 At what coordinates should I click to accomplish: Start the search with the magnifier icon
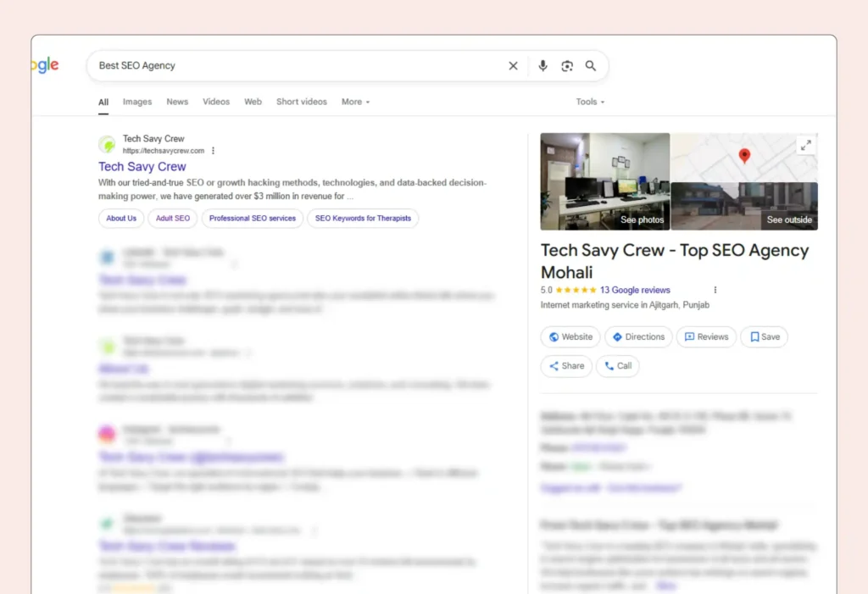(590, 65)
